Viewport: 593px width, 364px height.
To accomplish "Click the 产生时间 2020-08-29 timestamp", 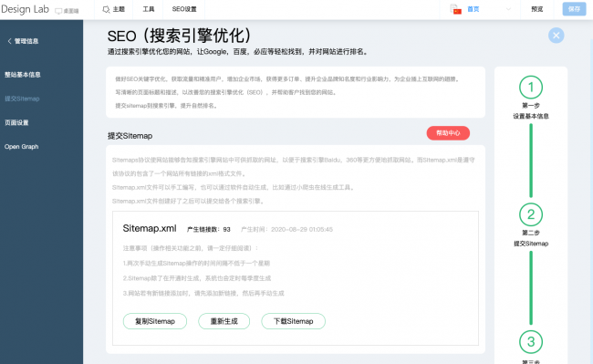I will (x=286, y=229).
